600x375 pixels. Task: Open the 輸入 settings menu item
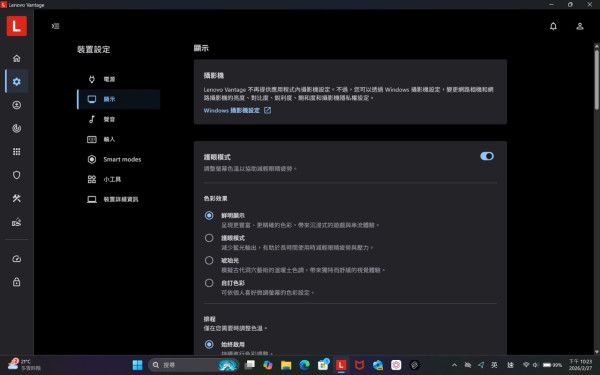[x=119, y=139]
